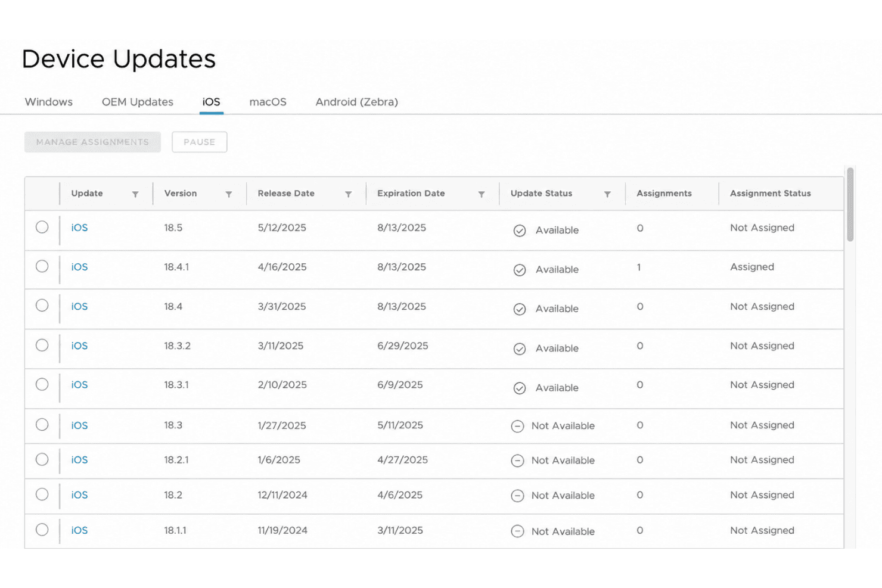This screenshot has width=882, height=588.
Task: Open the iOS link for version 18.4.1
Action: (79, 267)
